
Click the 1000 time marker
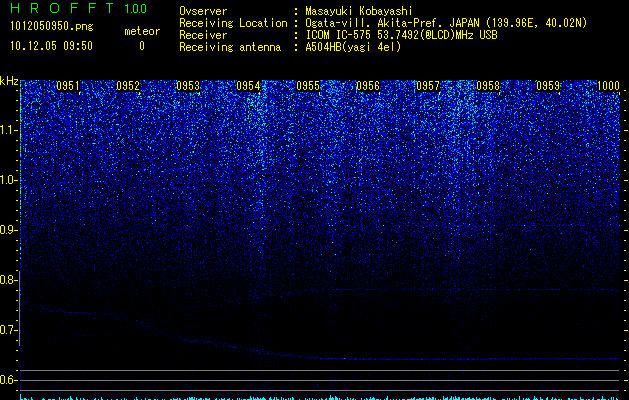click(x=608, y=86)
